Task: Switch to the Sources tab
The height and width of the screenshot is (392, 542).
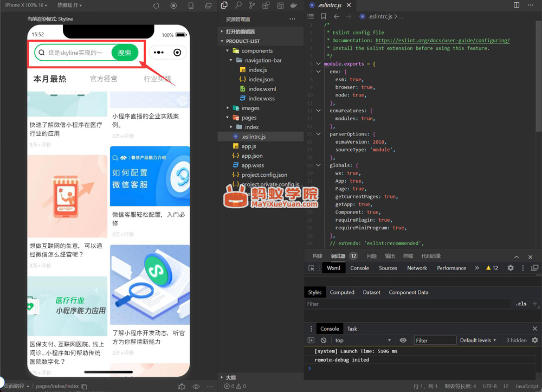Action: pyautogui.click(x=388, y=268)
